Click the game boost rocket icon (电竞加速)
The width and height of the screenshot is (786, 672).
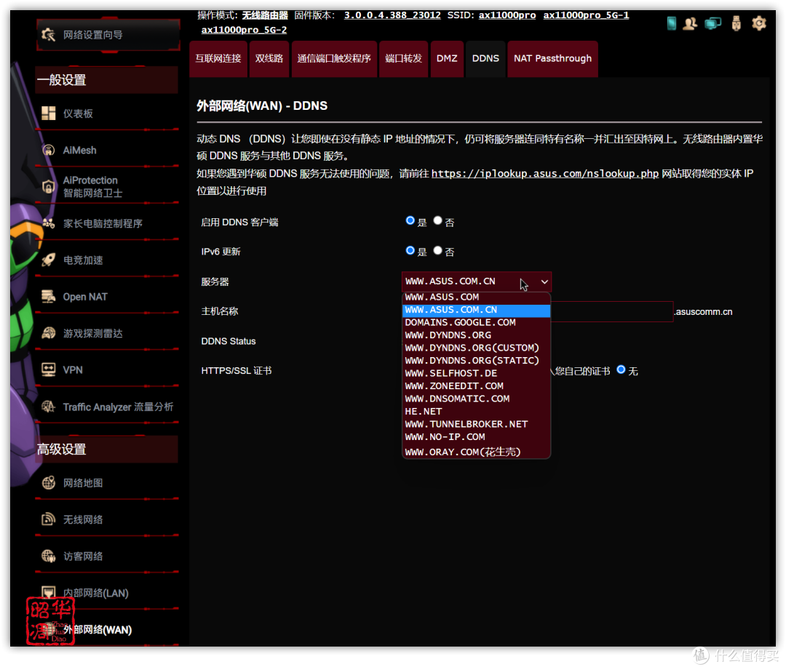pyautogui.click(x=49, y=260)
